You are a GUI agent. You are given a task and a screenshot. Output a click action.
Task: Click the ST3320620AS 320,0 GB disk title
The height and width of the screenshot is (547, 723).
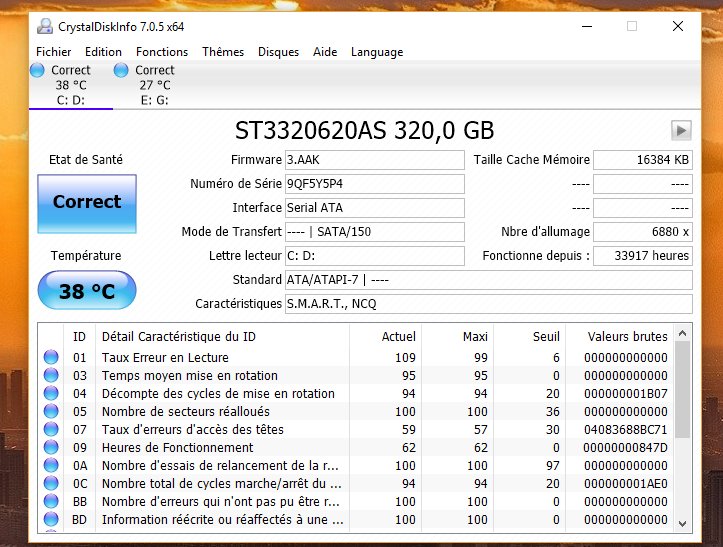pyautogui.click(x=364, y=131)
